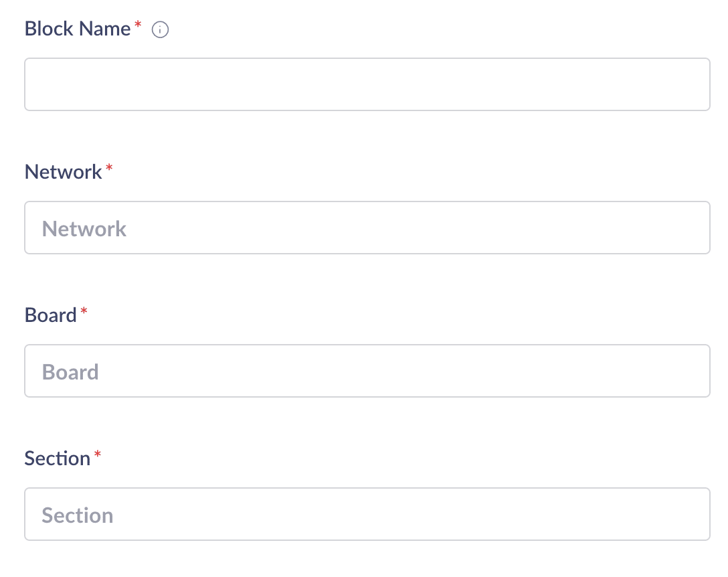The height and width of the screenshot is (577, 728).
Task: Place cursor in the first input box
Action: (367, 84)
